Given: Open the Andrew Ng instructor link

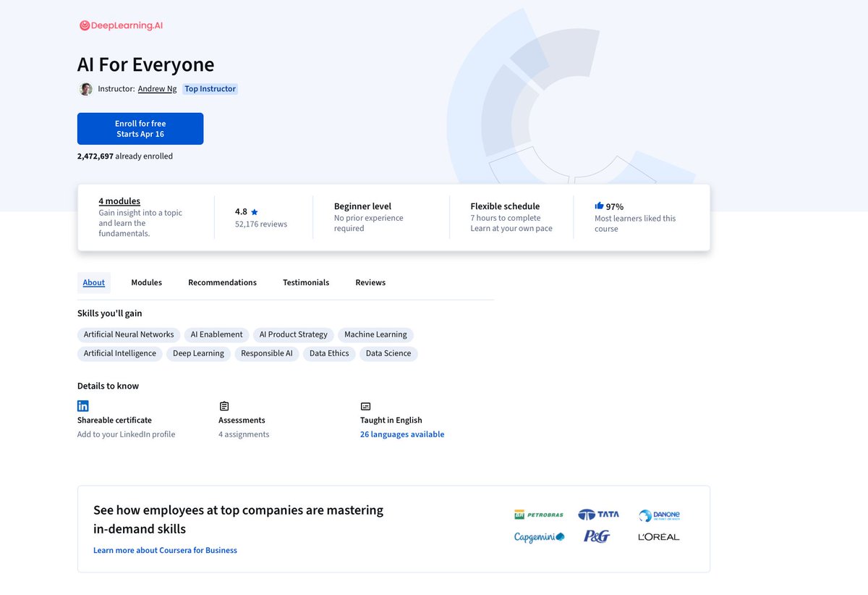Looking at the screenshot, I should click(157, 89).
